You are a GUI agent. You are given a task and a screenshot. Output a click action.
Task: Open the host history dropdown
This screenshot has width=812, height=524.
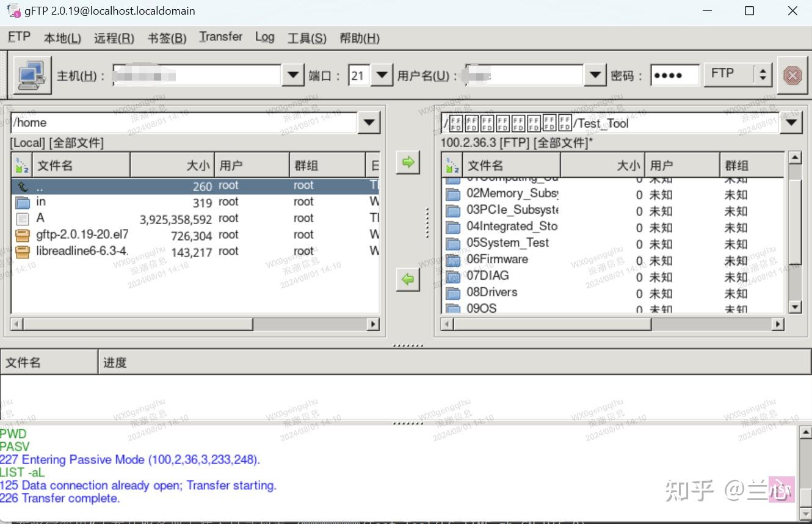point(292,75)
